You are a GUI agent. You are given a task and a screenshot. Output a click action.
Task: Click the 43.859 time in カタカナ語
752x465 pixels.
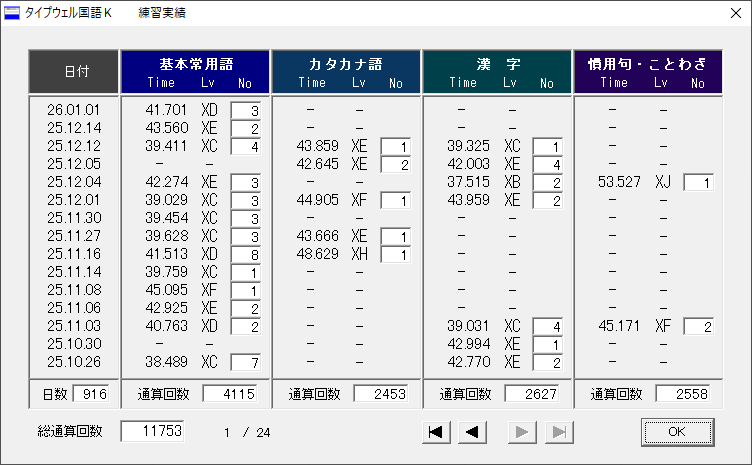click(x=317, y=146)
